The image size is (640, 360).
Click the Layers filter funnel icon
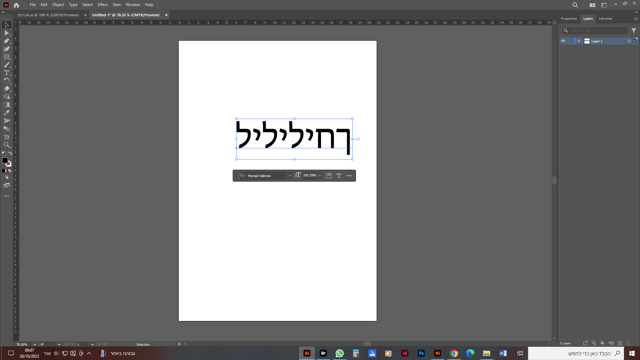tap(633, 31)
